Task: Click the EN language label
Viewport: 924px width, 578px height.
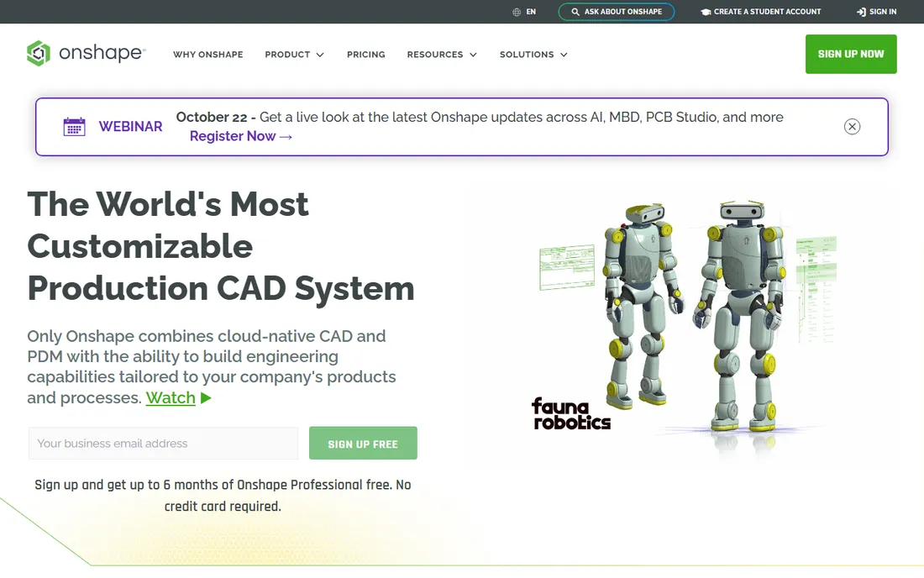Action: tap(531, 12)
